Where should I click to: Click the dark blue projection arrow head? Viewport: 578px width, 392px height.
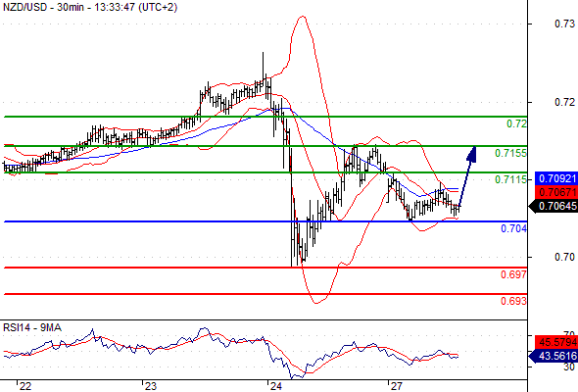coord(472,154)
